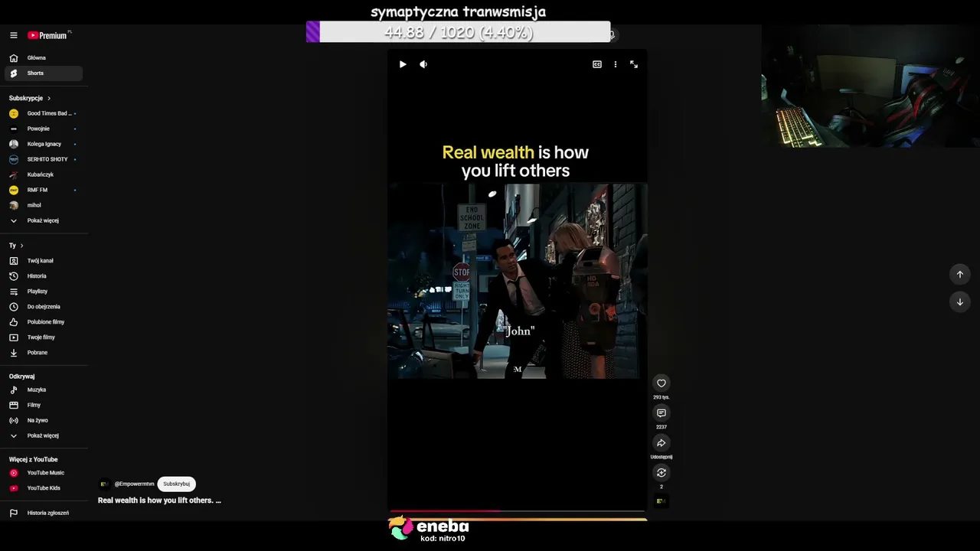Open Twój kanał
This screenshot has height=551, width=980.
point(44,261)
